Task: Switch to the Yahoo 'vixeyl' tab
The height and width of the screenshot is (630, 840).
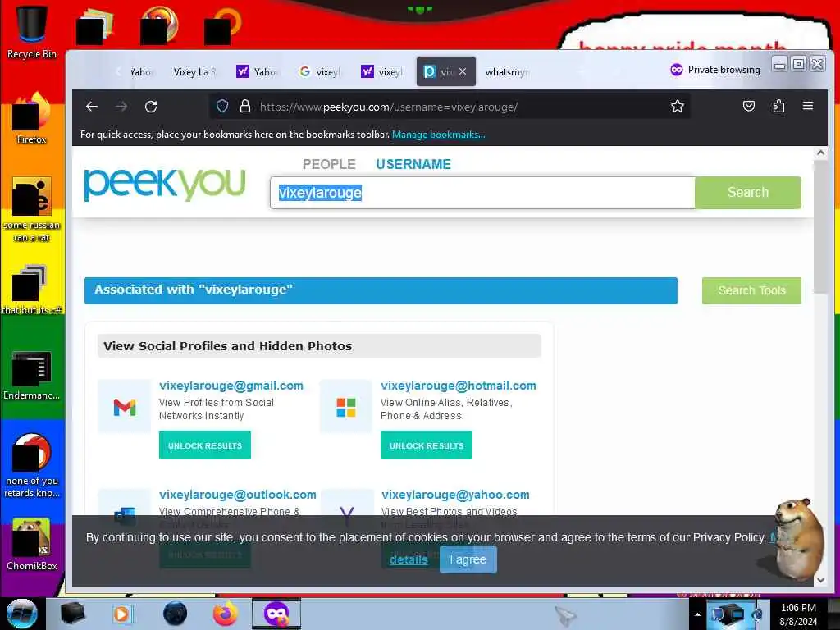Action: pyautogui.click(x=382, y=72)
